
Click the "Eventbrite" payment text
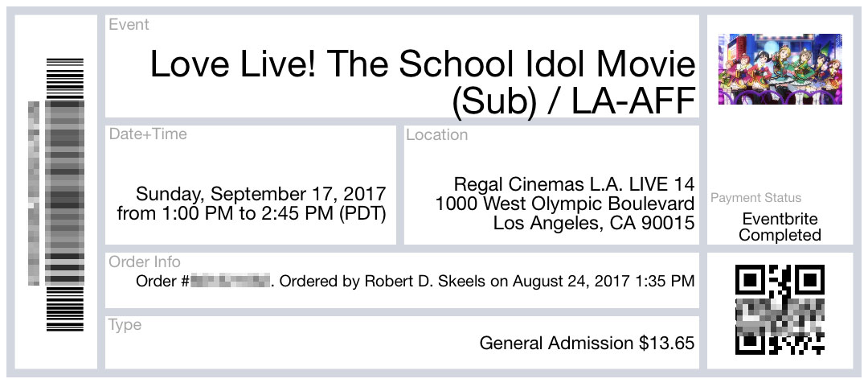[x=780, y=219]
